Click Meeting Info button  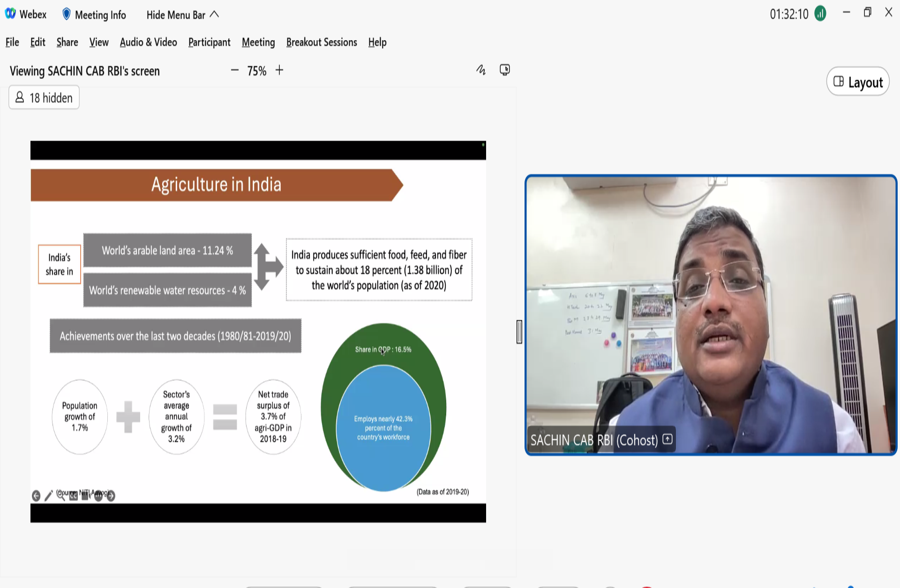(x=100, y=15)
